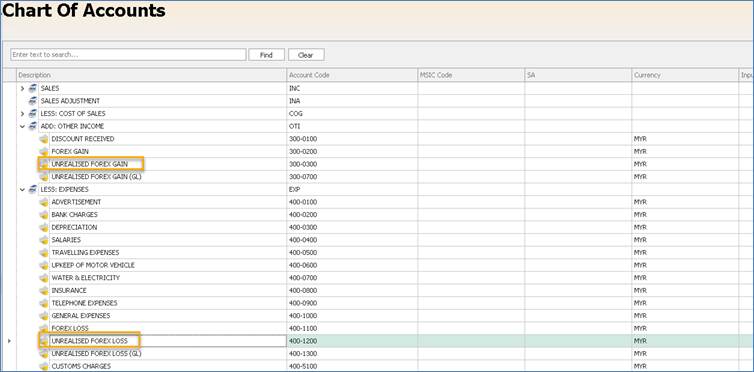Select the UNREALISED FOREX GAIN (GL) account
Screen dimensions: 754x372
click(96, 177)
